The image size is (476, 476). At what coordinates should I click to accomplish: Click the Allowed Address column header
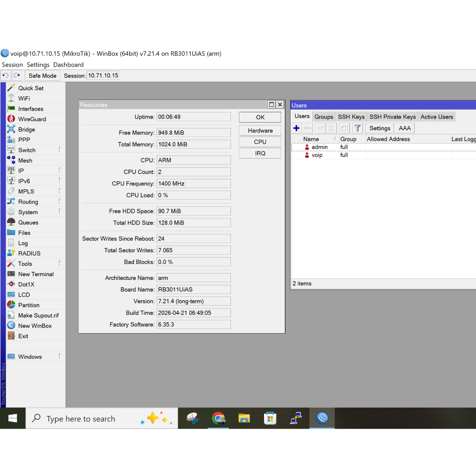point(408,139)
